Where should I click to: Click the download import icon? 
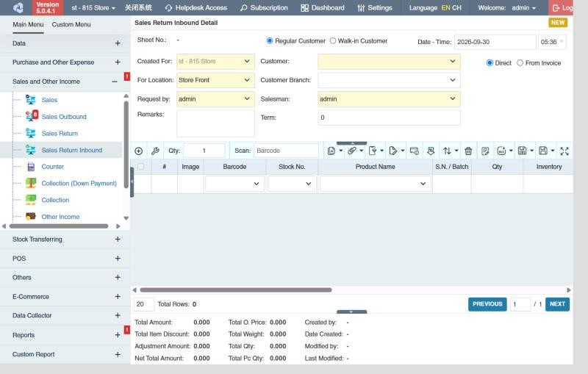coord(431,151)
